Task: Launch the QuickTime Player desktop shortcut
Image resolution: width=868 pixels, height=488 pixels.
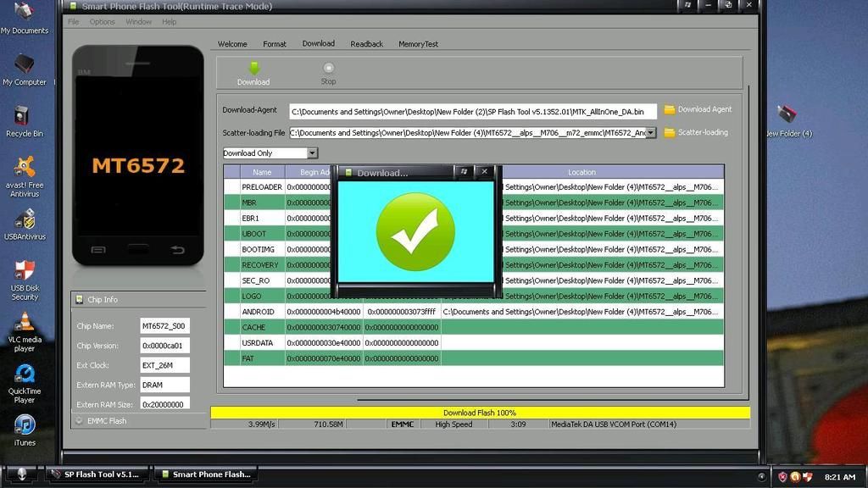Action: pyautogui.click(x=25, y=374)
